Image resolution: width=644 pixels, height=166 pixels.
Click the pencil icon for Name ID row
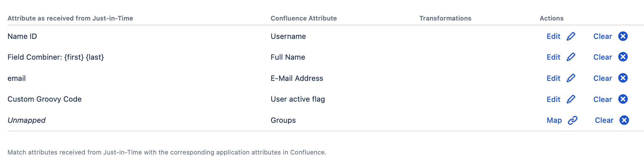[571, 36]
